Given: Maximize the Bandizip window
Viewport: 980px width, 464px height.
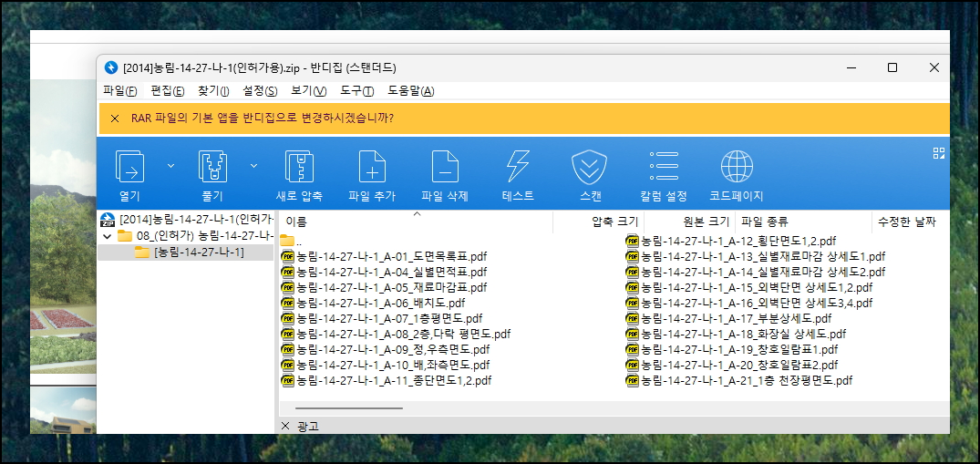Looking at the screenshot, I should coord(892,67).
